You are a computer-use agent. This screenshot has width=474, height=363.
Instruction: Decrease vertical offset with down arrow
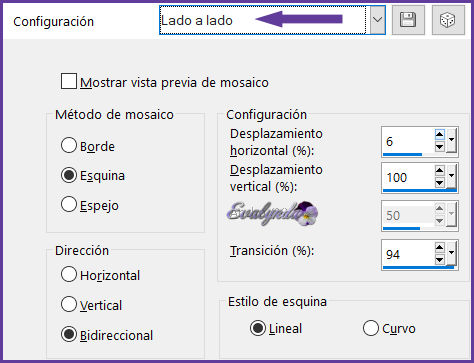440,182
